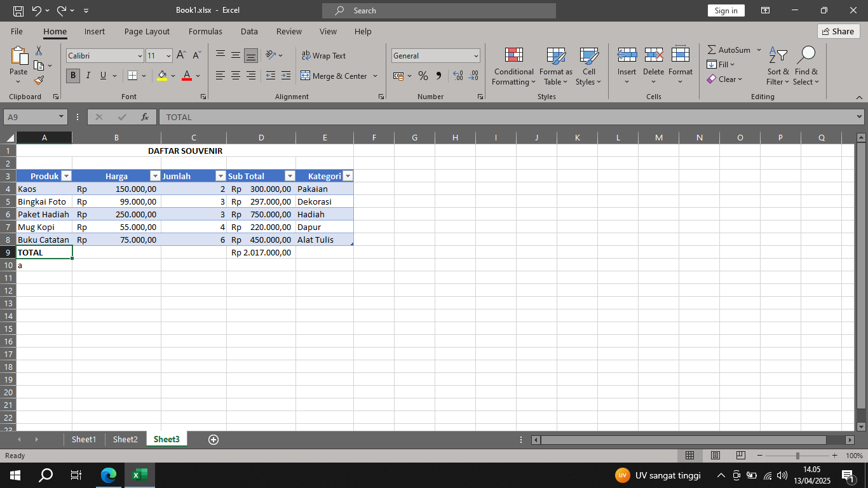Click the yellow Fill Color button

click(x=163, y=76)
